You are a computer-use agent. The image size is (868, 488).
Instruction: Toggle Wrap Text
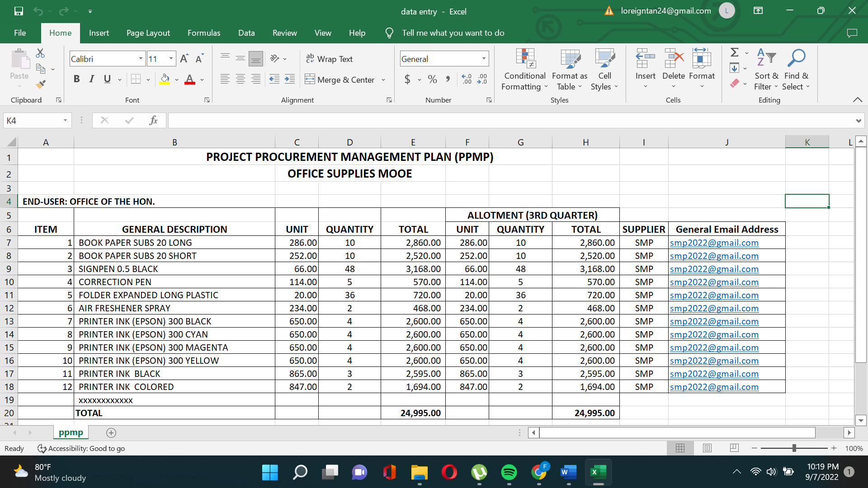(329, 59)
